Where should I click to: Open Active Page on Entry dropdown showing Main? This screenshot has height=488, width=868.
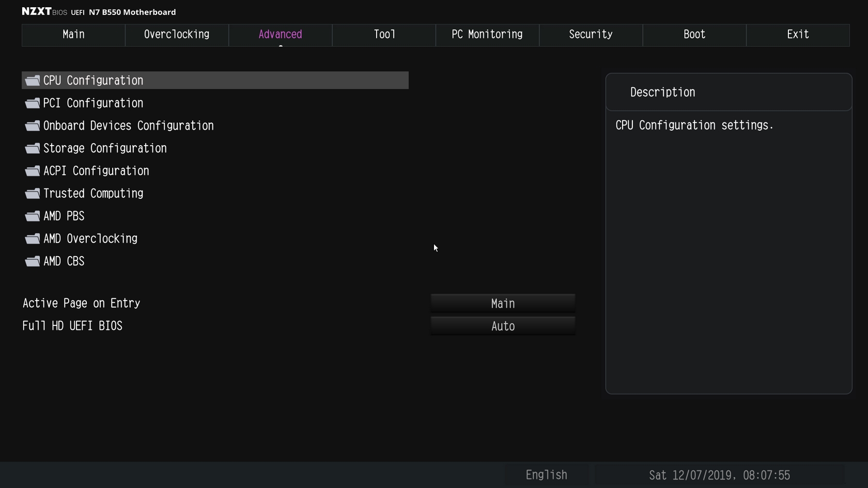503,304
